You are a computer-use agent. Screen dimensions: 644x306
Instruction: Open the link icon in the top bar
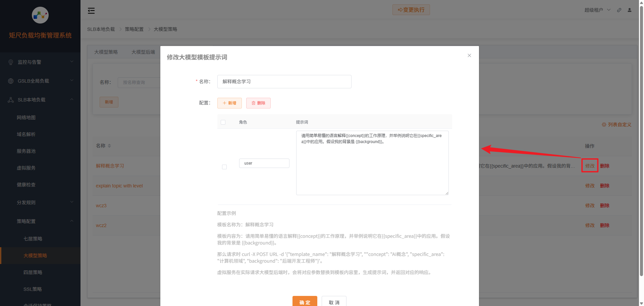click(x=619, y=10)
